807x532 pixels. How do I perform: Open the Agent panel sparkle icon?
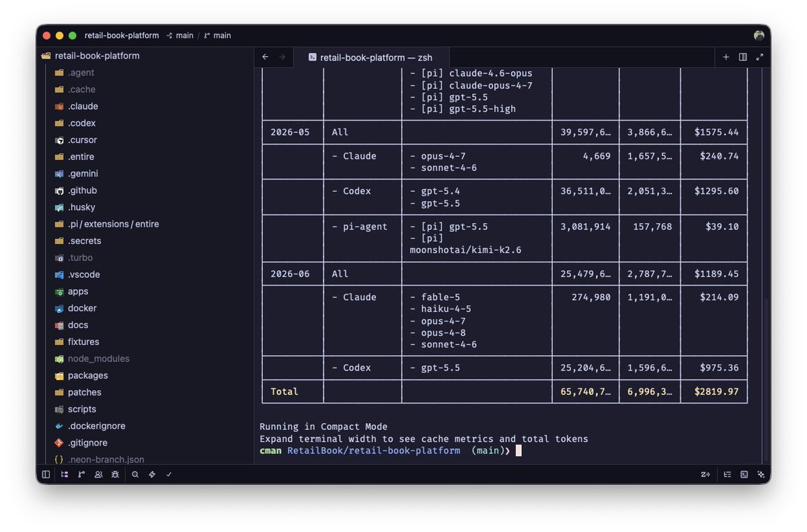coord(761,474)
